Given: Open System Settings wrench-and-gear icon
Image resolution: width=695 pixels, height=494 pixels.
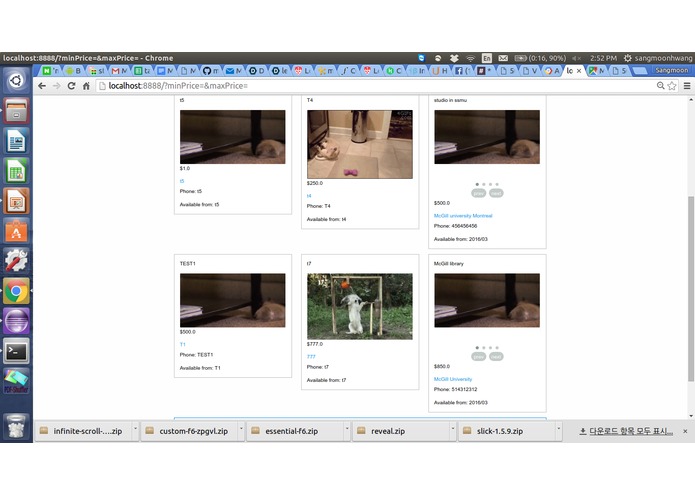Looking at the screenshot, I should [16, 261].
